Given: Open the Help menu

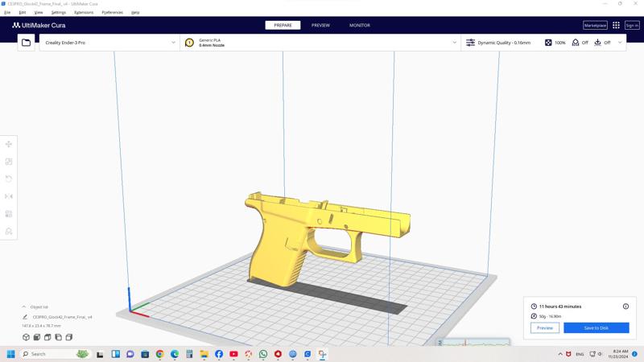Looking at the screenshot, I should click(x=135, y=12).
